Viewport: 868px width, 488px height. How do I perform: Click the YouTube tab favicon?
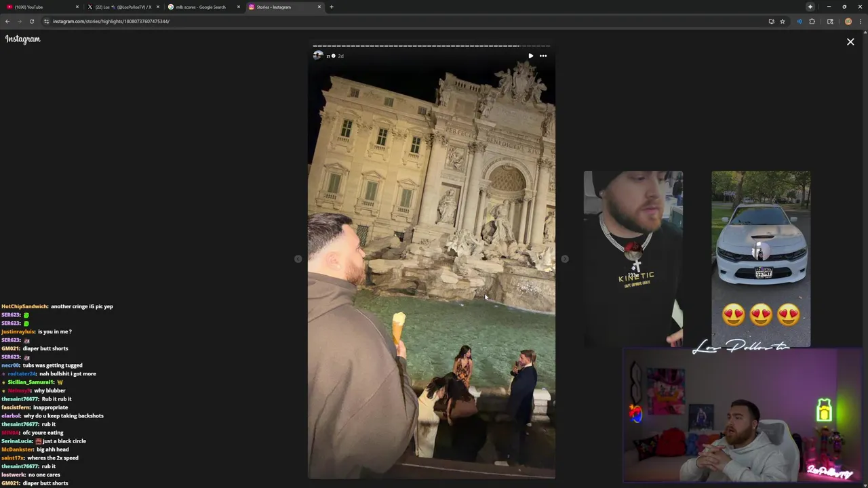9,7
